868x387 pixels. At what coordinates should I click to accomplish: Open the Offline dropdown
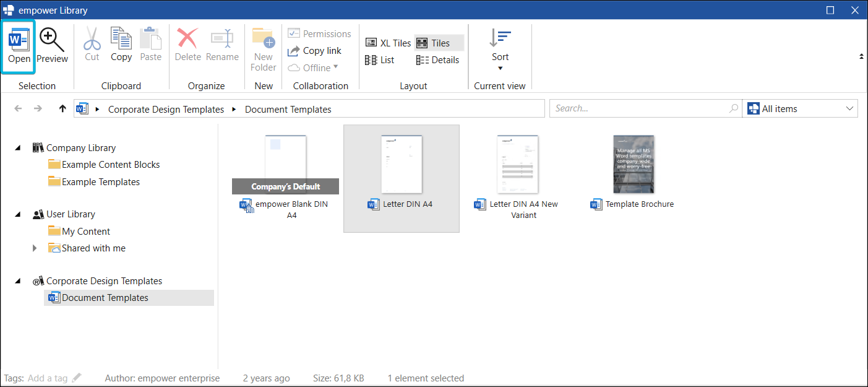(313, 67)
